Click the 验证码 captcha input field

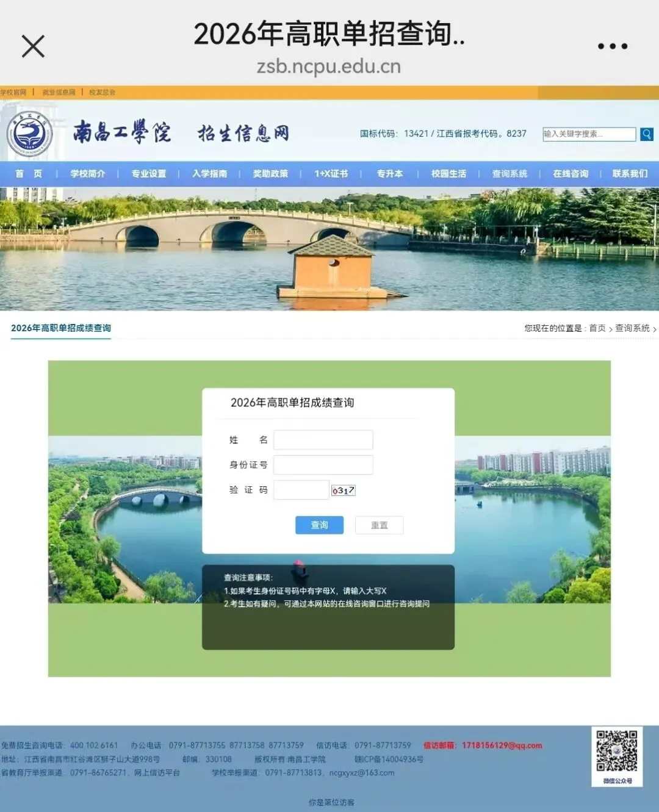point(301,490)
